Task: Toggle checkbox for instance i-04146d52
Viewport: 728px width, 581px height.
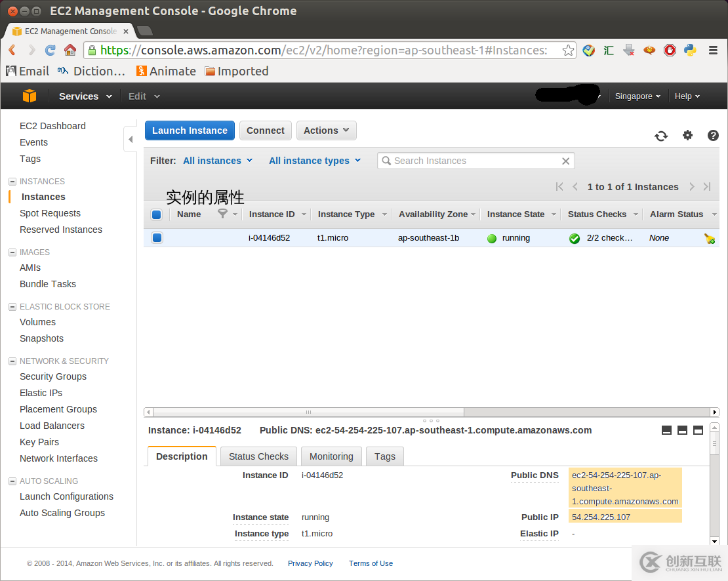Action: tap(157, 237)
